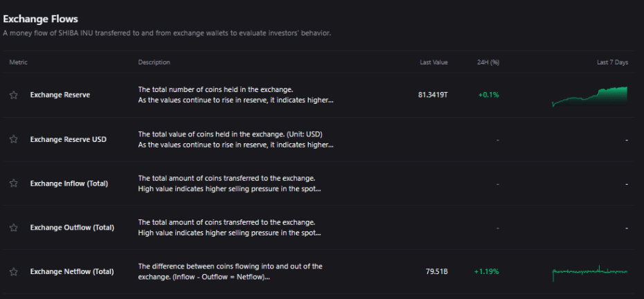644x299 pixels.
Task: Open the Exchange Netflow 7-day sparkline
Action: (x=589, y=272)
